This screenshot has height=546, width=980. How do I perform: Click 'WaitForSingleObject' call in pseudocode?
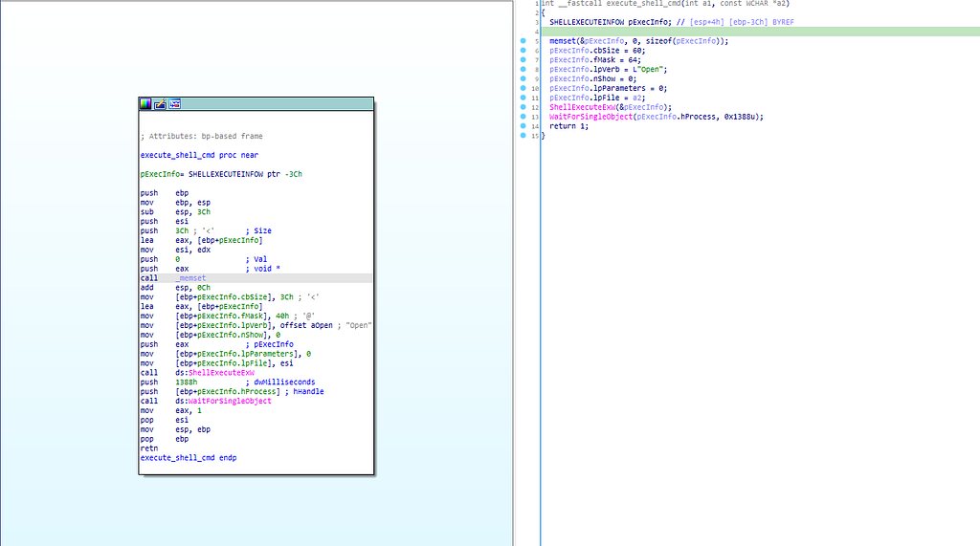coord(590,117)
